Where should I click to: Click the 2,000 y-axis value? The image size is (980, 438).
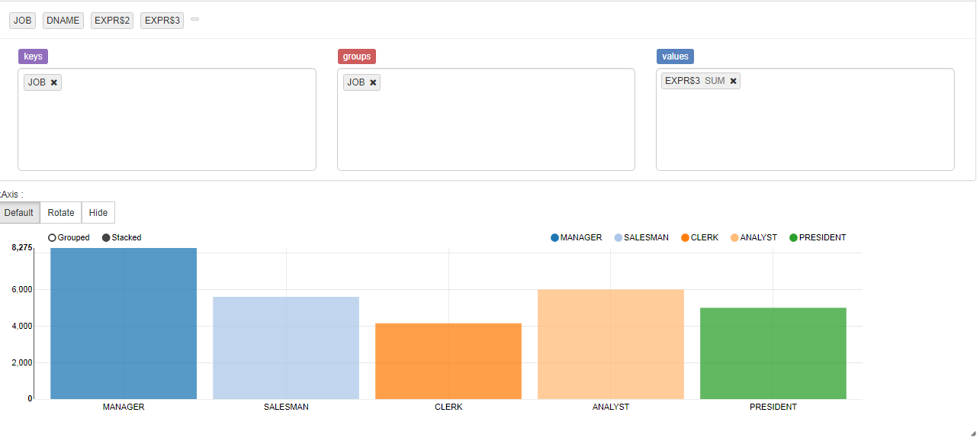click(22, 363)
